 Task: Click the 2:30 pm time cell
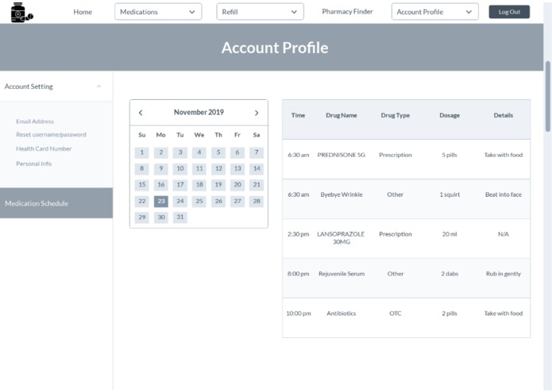[298, 234]
